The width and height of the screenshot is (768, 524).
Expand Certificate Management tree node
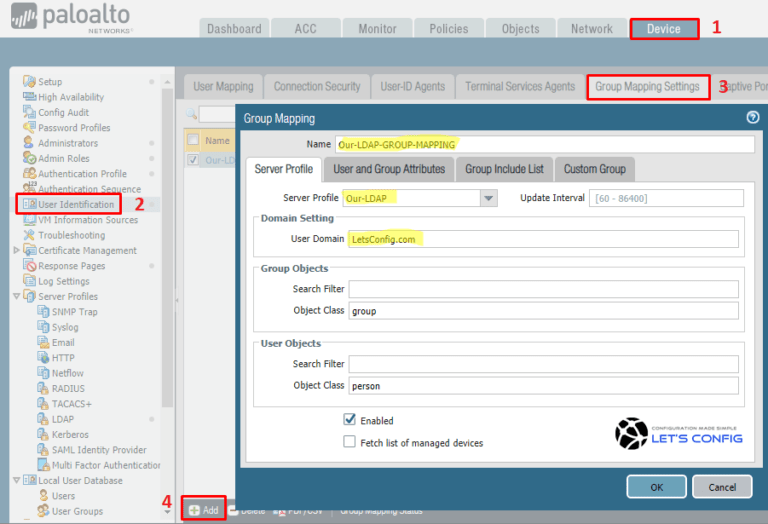coord(17,250)
